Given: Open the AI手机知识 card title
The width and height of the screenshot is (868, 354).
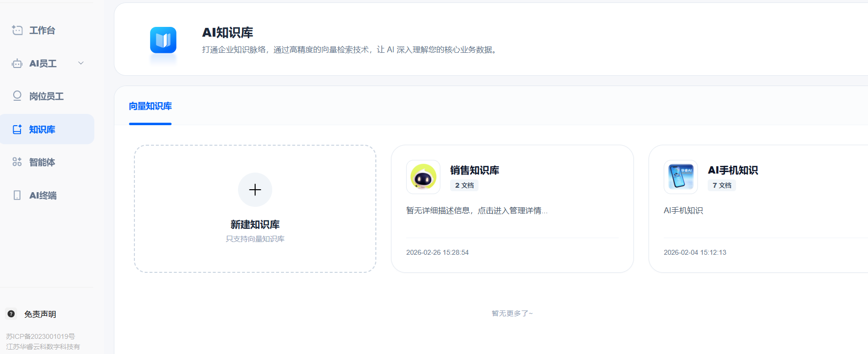Looking at the screenshot, I should 733,170.
